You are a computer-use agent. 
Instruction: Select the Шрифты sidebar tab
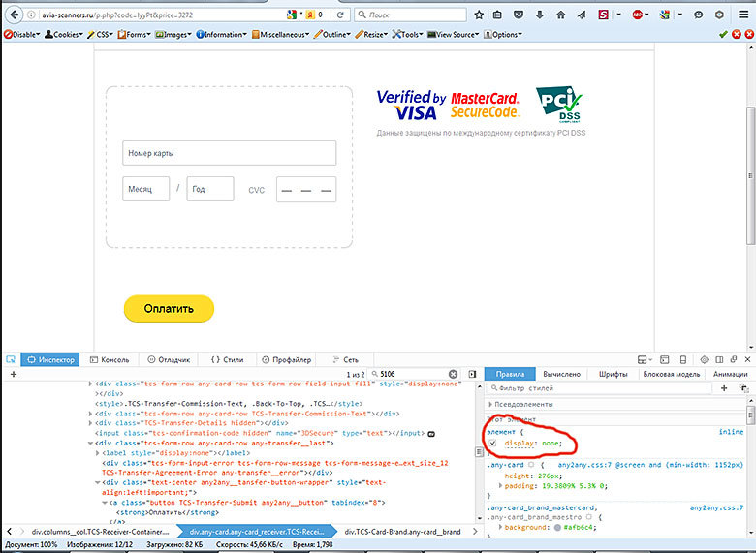pos(613,374)
